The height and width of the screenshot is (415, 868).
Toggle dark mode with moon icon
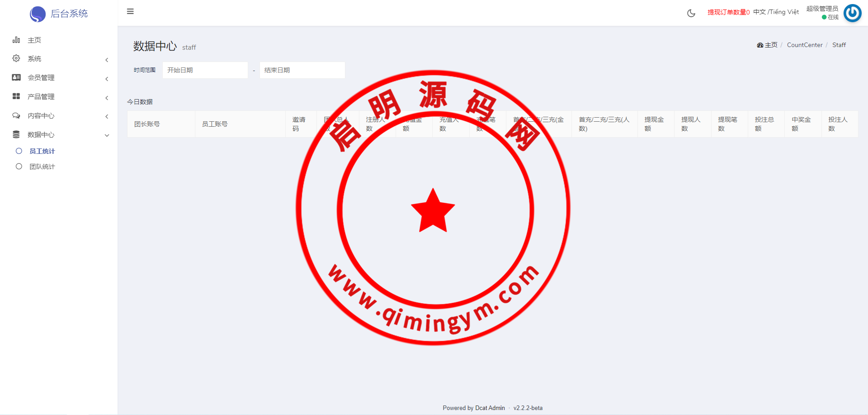pos(691,13)
